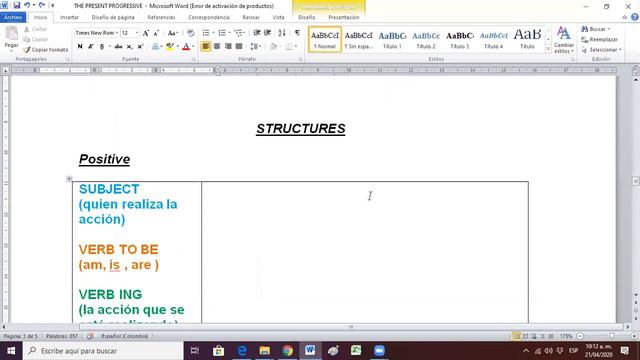Sort text with the A-Z icon
This screenshot has width=640, height=360.
coord(282,33)
